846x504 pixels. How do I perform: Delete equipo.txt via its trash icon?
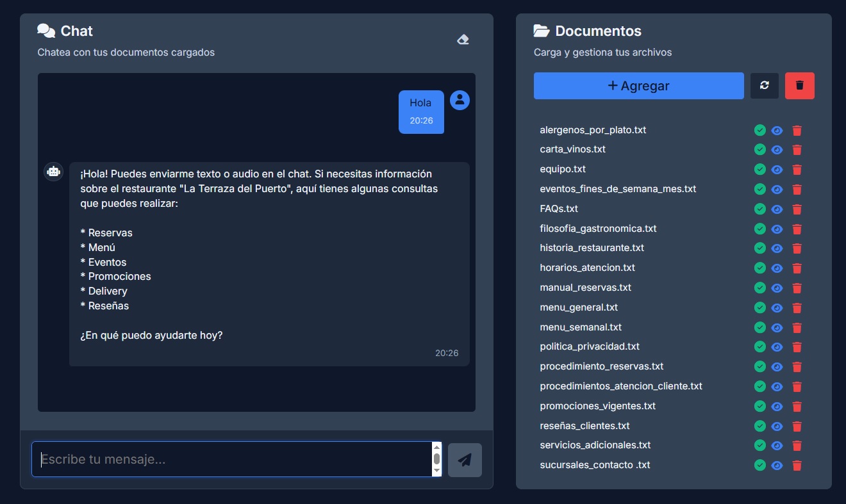click(x=797, y=169)
